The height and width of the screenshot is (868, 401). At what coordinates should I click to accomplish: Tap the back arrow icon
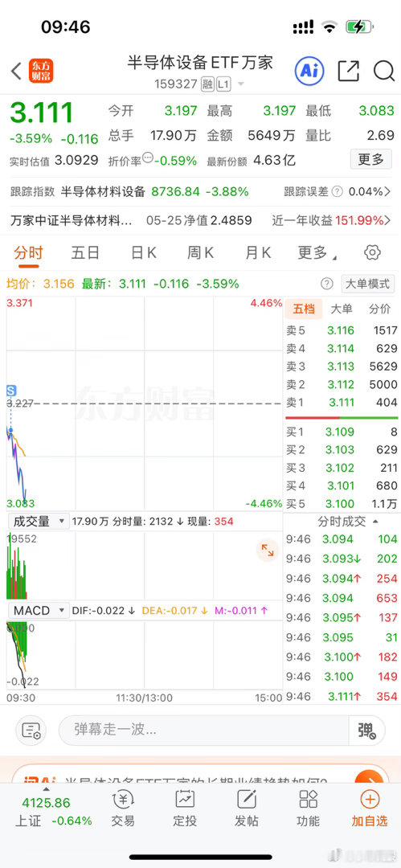16,71
